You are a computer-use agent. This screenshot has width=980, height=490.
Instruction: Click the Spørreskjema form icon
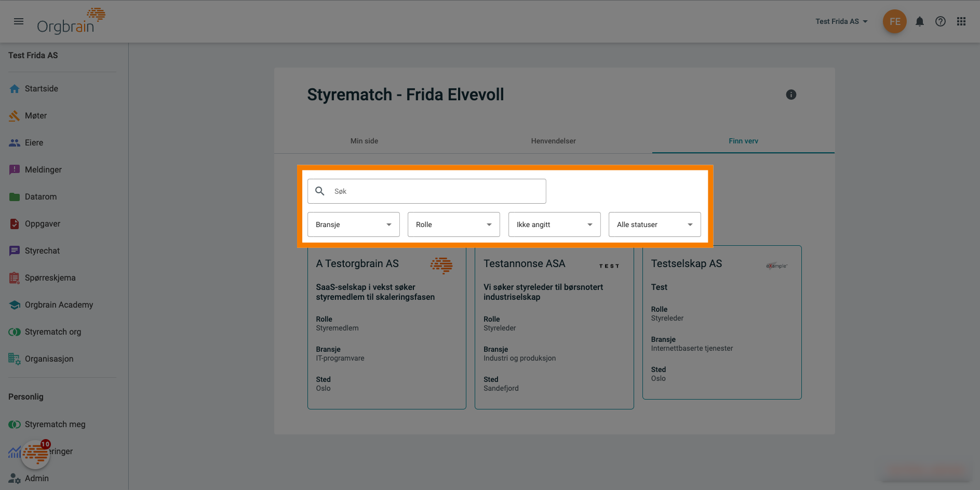(15, 278)
